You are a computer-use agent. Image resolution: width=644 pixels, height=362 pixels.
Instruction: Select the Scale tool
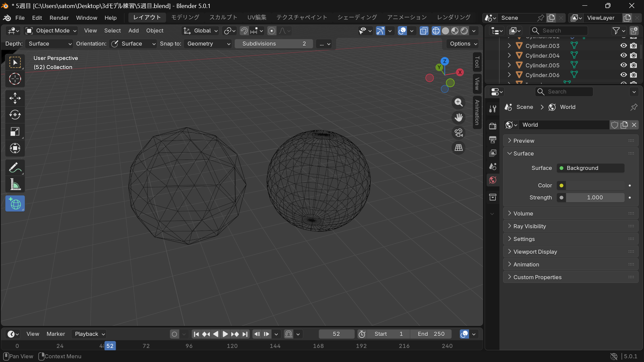coord(15,132)
